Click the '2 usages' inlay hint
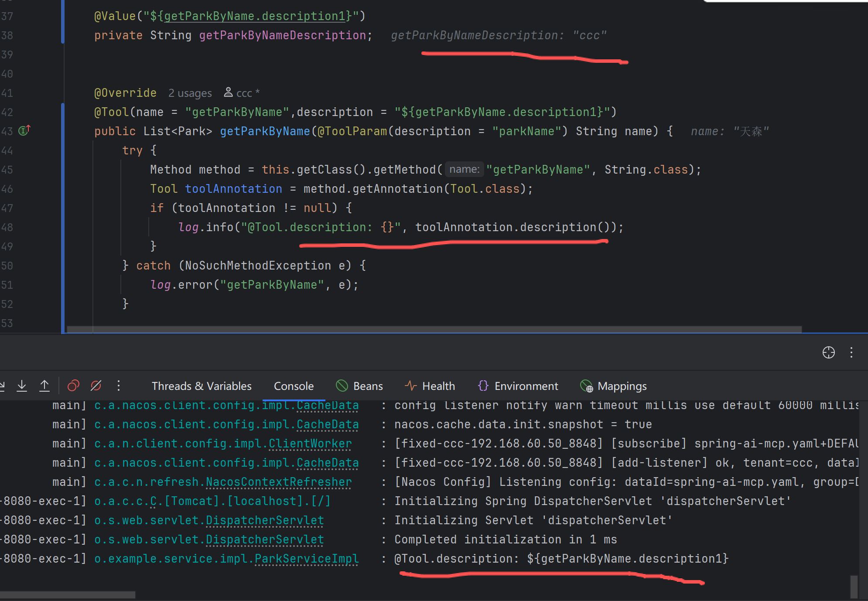 coord(190,93)
